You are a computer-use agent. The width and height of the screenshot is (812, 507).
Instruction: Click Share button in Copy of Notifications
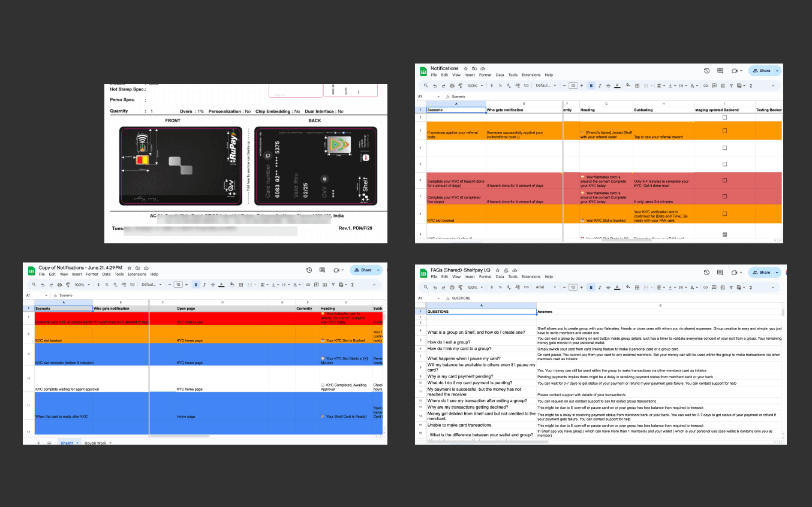coord(361,270)
